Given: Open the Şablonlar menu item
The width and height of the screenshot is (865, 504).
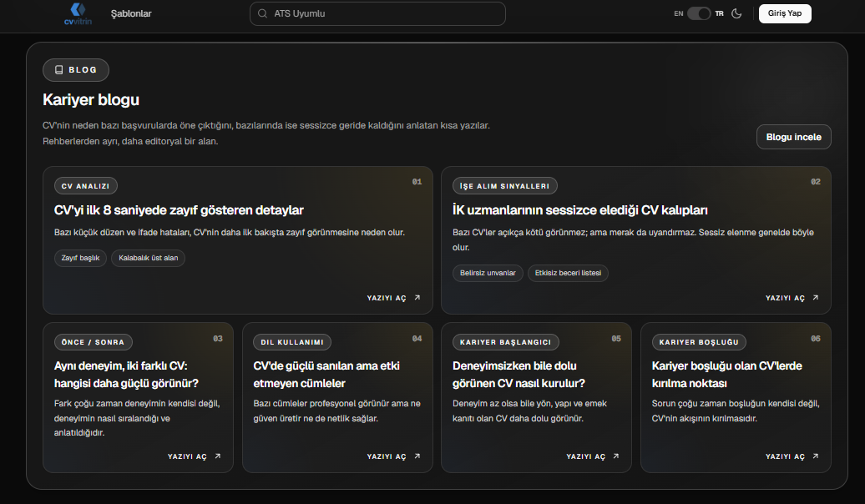Looking at the screenshot, I should 131,14.
